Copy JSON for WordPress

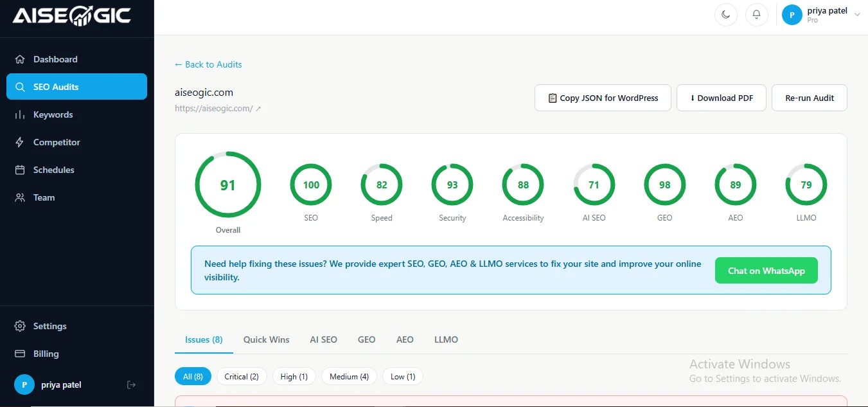pyautogui.click(x=603, y=98)
